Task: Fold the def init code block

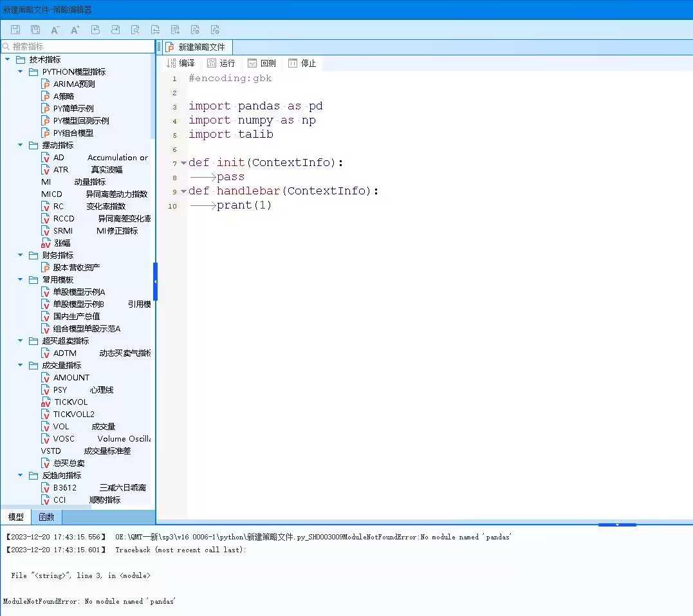Action: coord(183,163)
